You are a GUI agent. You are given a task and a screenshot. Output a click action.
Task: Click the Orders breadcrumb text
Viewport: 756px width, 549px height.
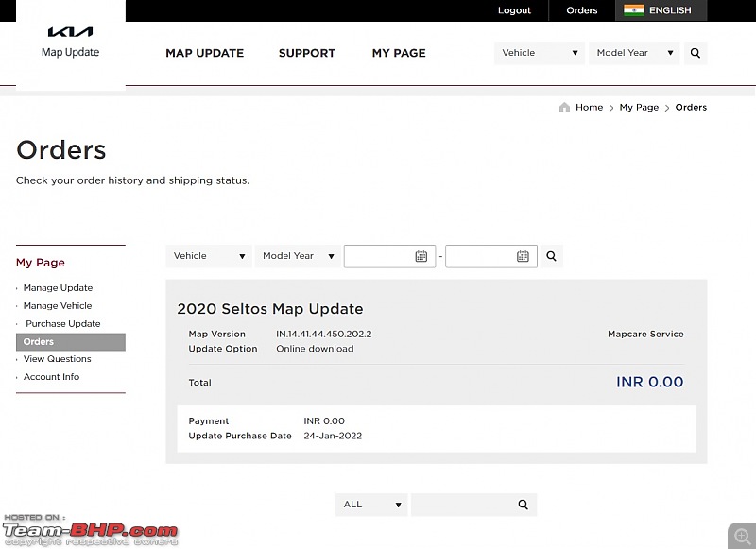coord(691,107)
